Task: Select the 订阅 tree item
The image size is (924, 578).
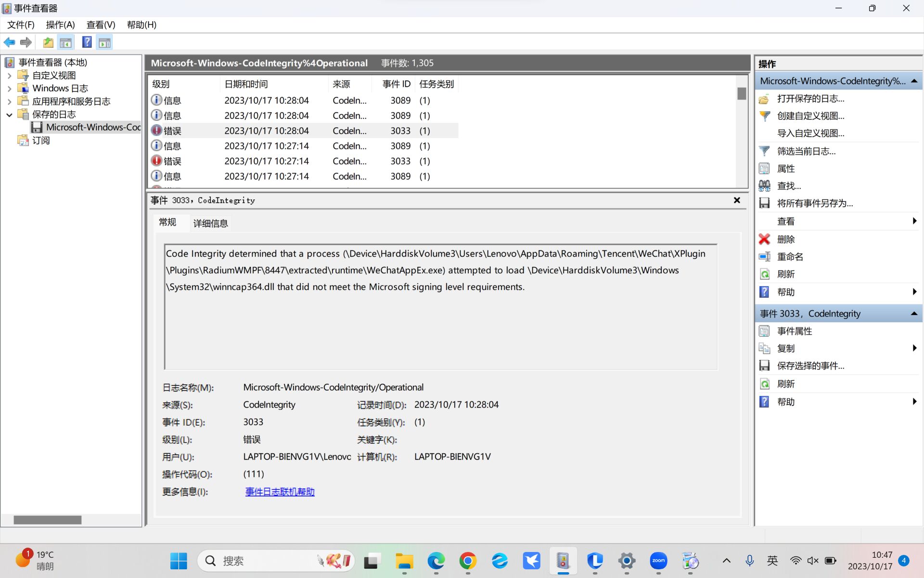Action: point(41,141)
